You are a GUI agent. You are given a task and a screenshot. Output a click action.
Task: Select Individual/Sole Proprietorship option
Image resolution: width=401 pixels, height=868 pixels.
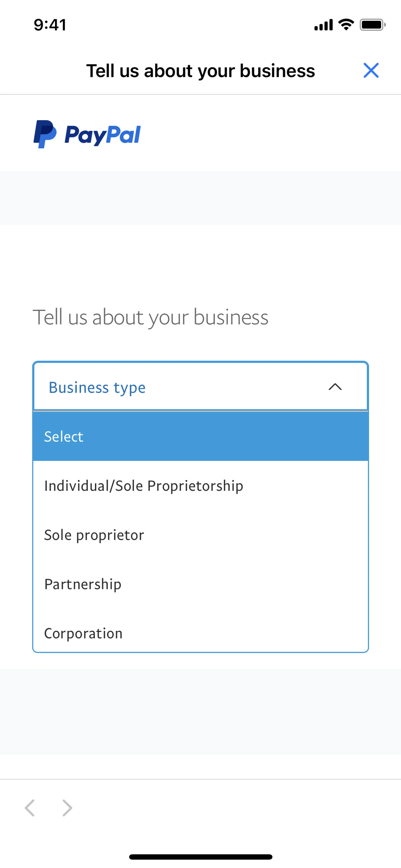pyautogui.click(x=143, y=485)
